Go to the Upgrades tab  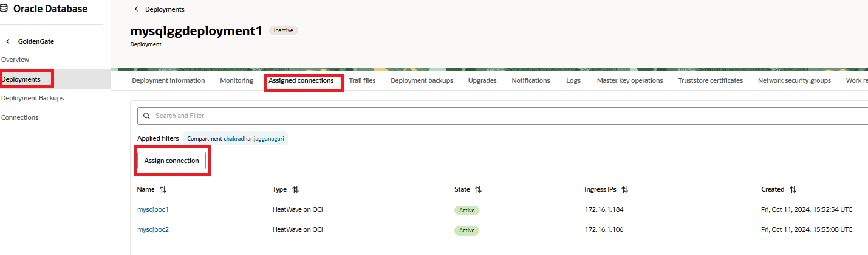pos(482,80)
